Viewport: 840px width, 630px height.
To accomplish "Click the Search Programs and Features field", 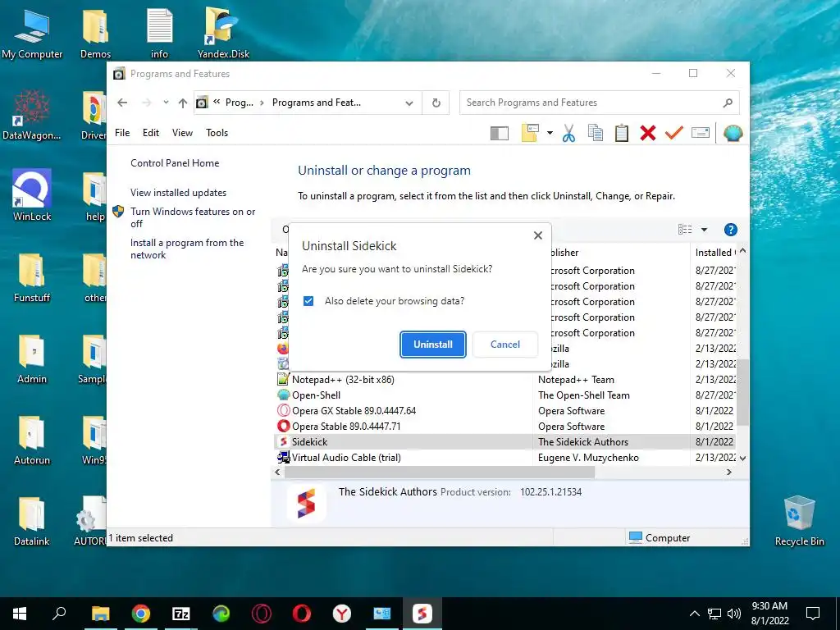I will (x=600, y=103).
